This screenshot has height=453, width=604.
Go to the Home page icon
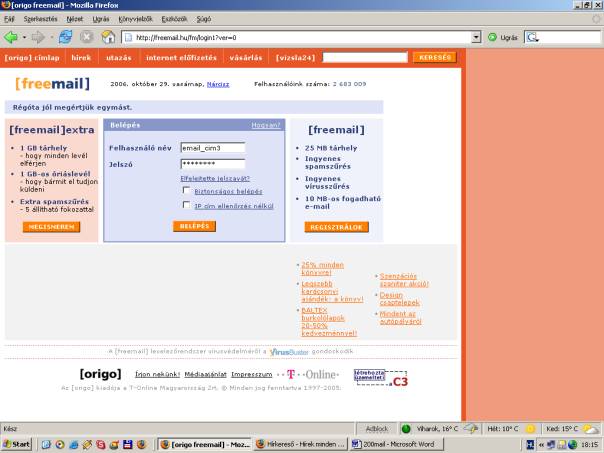click(109, 37)
